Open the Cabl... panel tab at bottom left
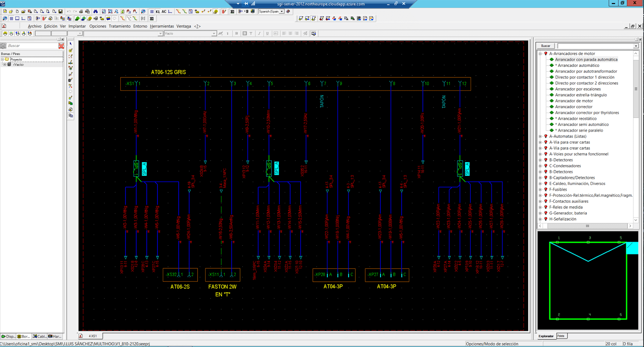This screenshot has height=347, width=644. coord(40,336)
